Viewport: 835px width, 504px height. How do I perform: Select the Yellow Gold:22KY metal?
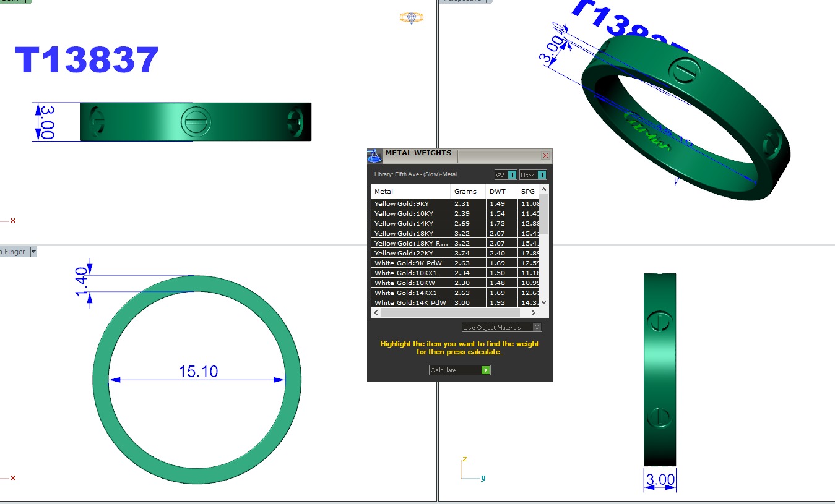click(x=410, y=254)
